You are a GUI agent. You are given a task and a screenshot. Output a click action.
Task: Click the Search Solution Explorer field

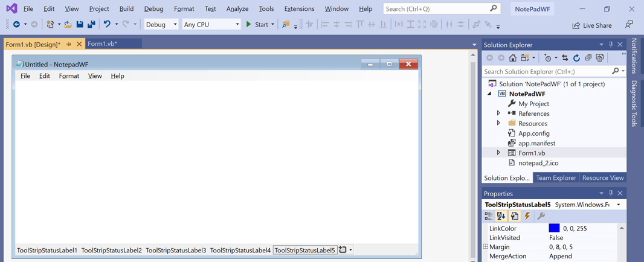(x=547, y=71)
